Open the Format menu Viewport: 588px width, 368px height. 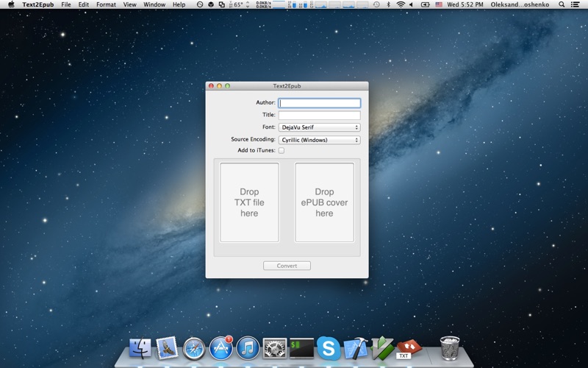coord(106,4)
